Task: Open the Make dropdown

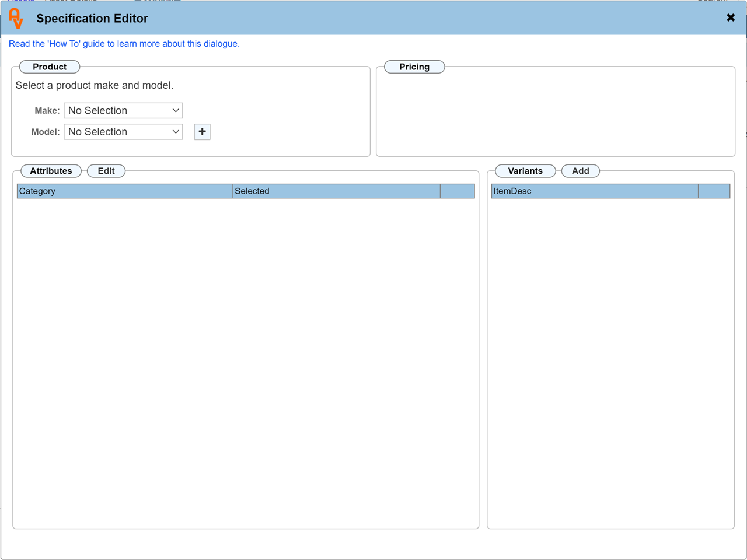Action: [x=123, y=110]
